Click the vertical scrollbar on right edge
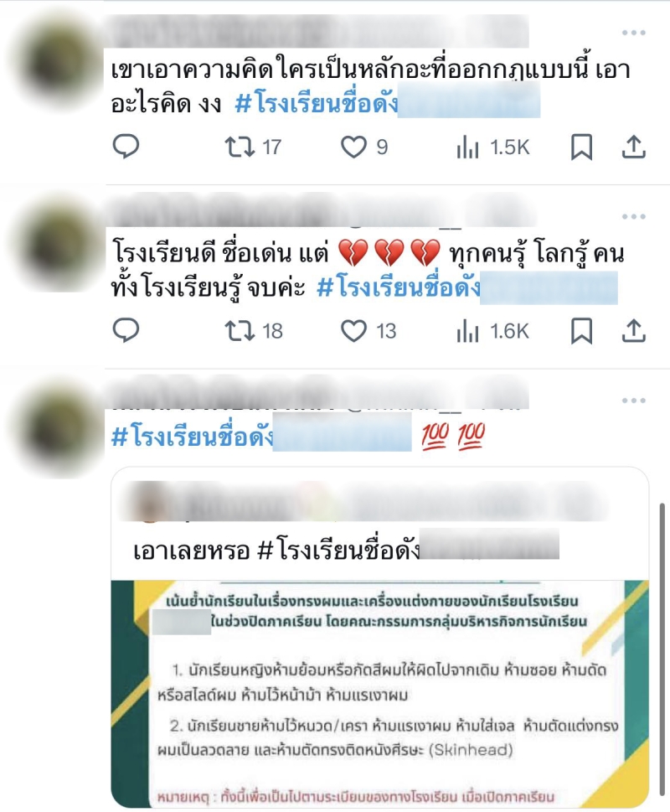 pos(662,649)
